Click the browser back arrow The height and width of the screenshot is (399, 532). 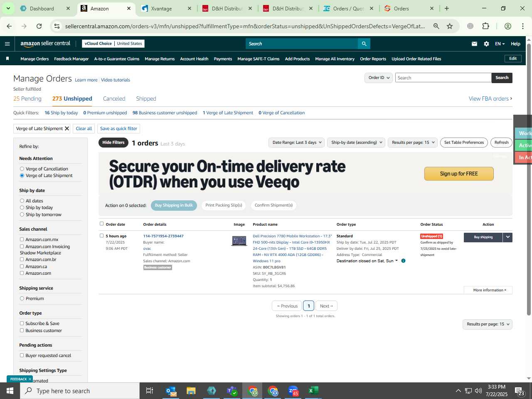(9, 26)
